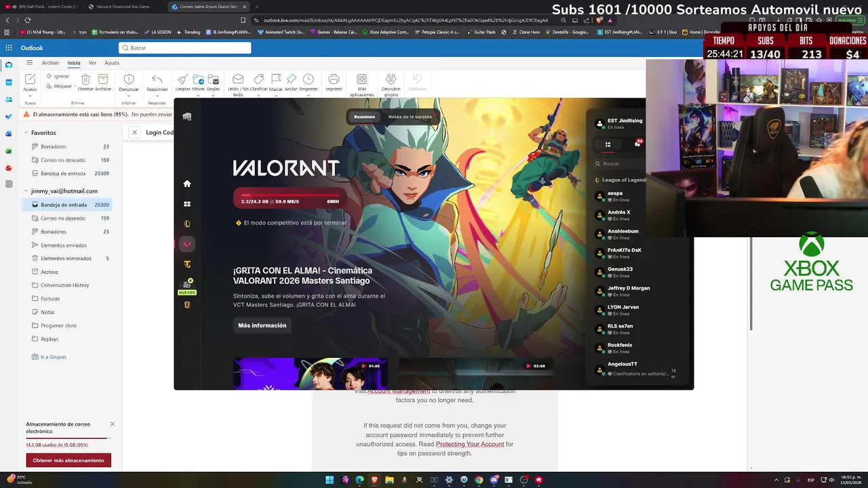Expand Nuevo dropdown arrow
The width and height of the screenshot is (868, 488).
(x=30, y=95)
